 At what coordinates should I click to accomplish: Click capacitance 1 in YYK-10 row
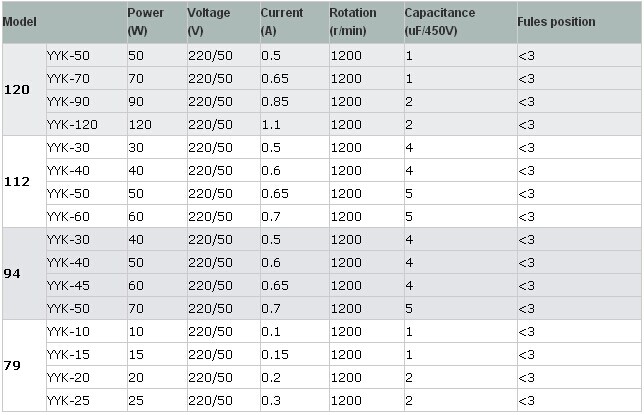click(x=409, y=332)
